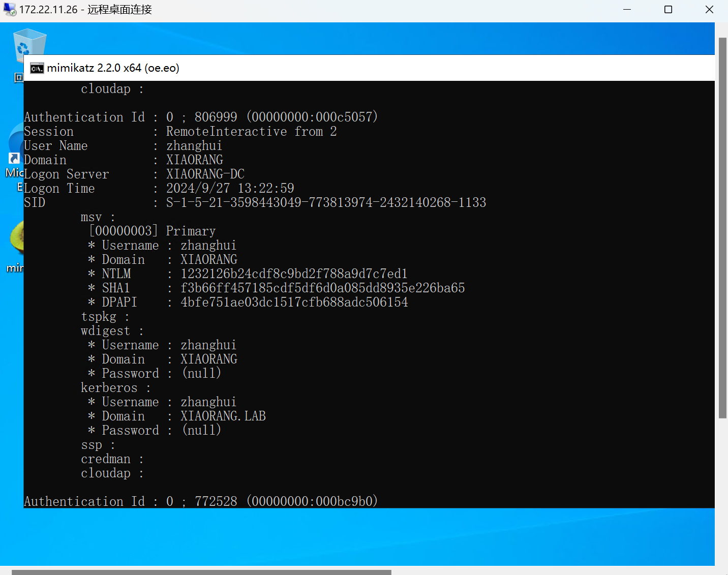Click the 'tspkg :' section label
This screenshot has width=728, height=575.
pos(105,316)
